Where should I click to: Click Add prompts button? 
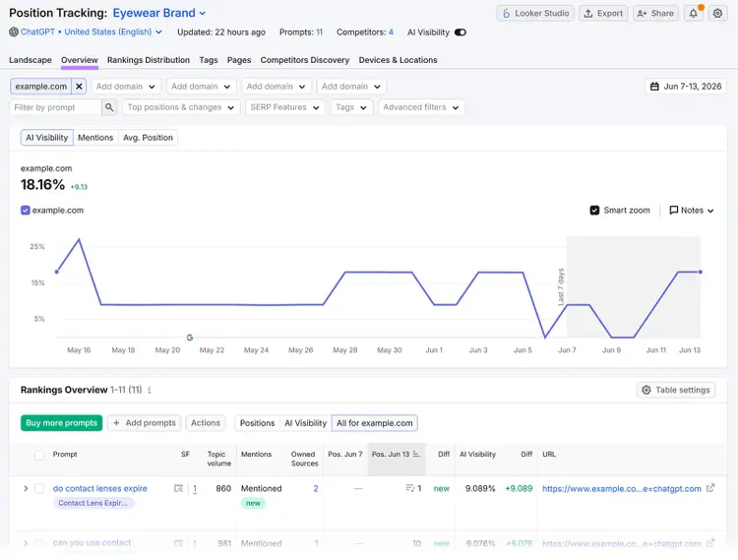pos(144,423)
